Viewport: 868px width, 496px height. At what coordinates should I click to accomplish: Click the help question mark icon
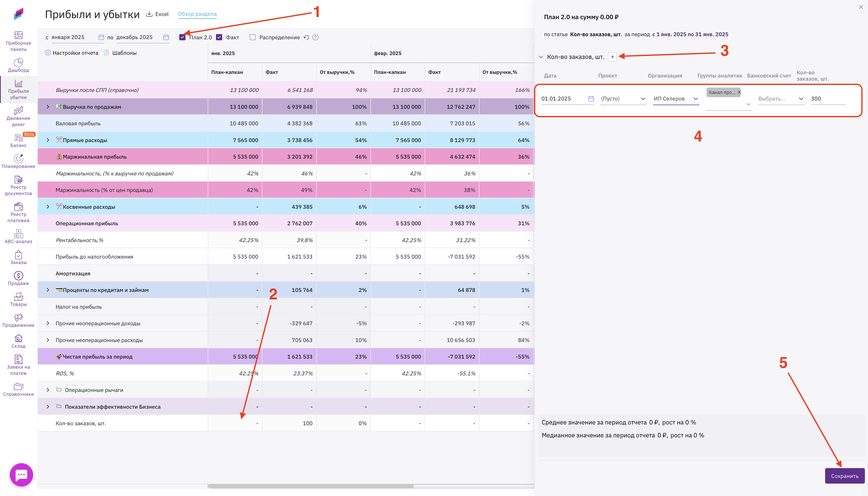click(315, 37)
